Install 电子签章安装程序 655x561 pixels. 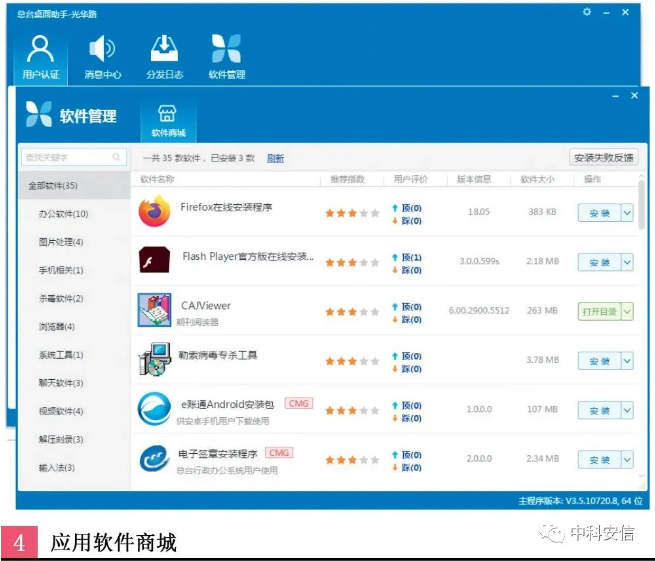[599, 459]
